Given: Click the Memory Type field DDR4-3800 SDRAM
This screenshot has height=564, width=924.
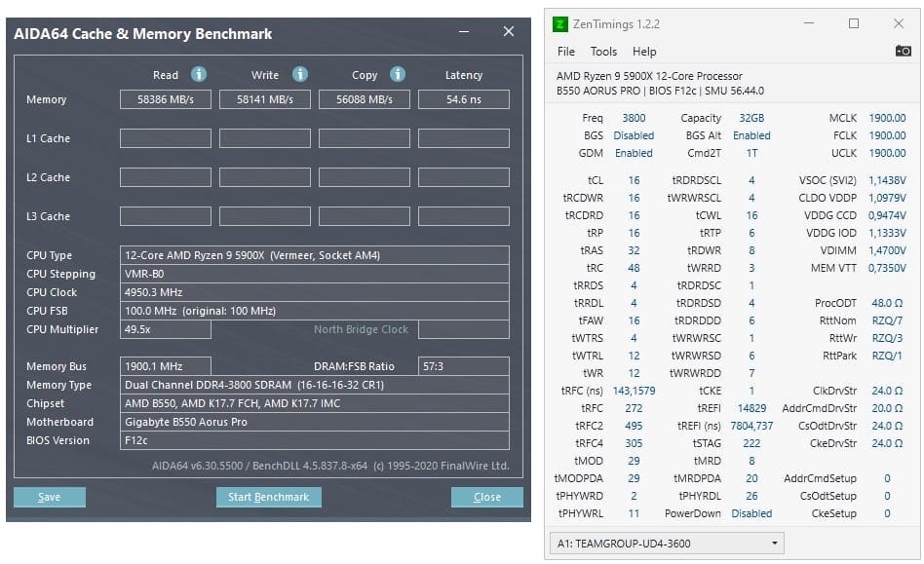Looking at the screenshot, I should (315, 385).
